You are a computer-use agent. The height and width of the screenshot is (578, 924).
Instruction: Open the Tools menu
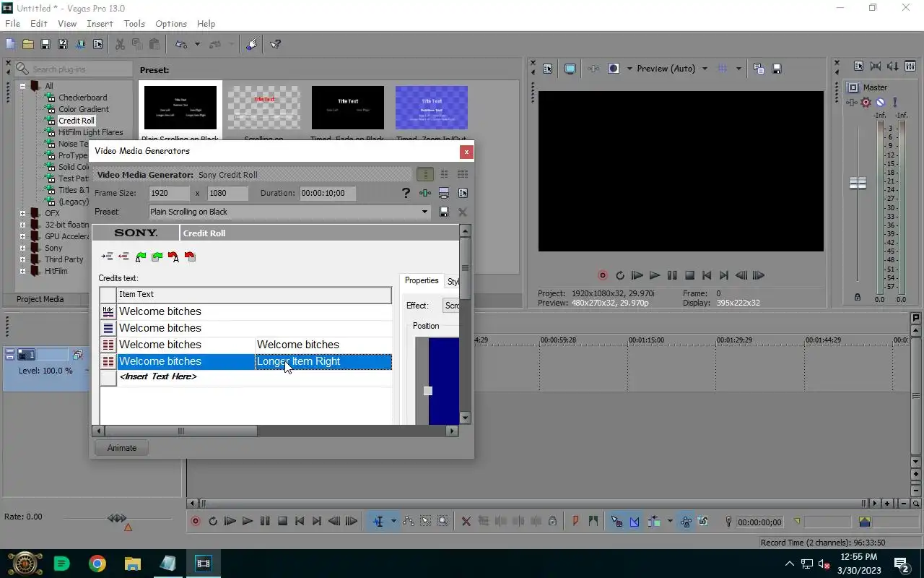[134, 24]
